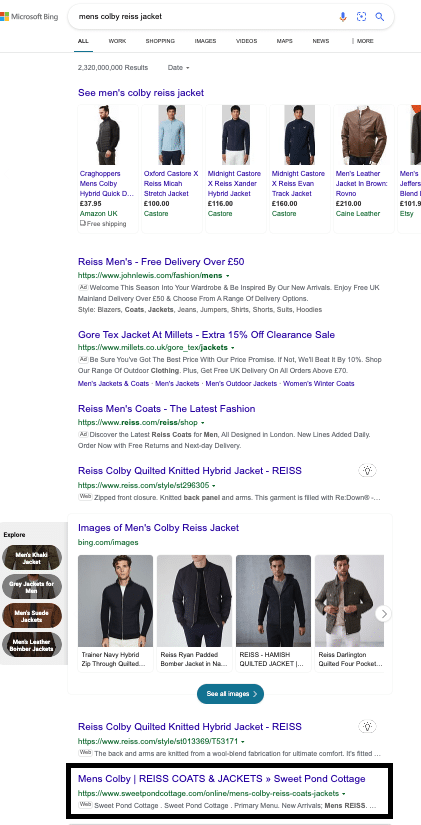The width and height of the screenshot is (421, 825).
Task: Open Reiss Darlington Quilted Four Pocket image
Action: tap(349, 613)
